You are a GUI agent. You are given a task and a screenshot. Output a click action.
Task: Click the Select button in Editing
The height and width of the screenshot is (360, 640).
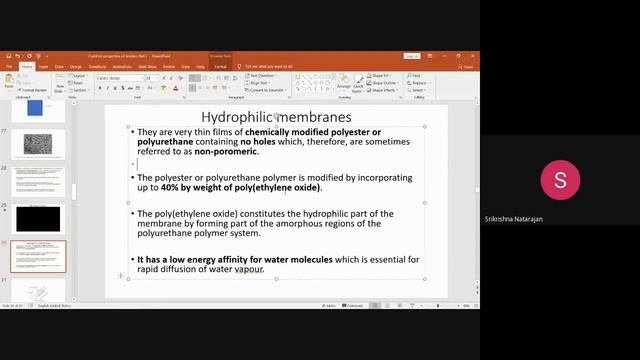[x=416, y=90]
